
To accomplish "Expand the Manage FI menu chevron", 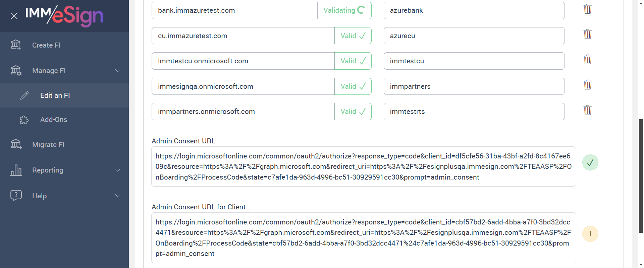I will tap(118, 71).
